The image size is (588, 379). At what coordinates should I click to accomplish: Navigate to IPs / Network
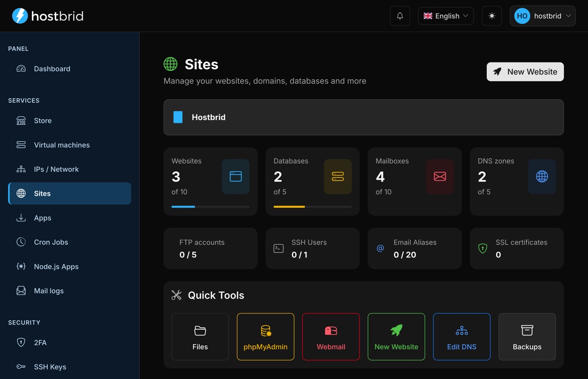[x=70, y=169]
